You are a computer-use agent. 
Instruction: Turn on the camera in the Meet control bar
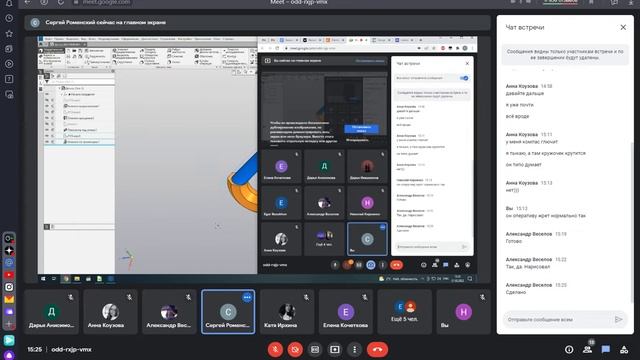point(295,349)
